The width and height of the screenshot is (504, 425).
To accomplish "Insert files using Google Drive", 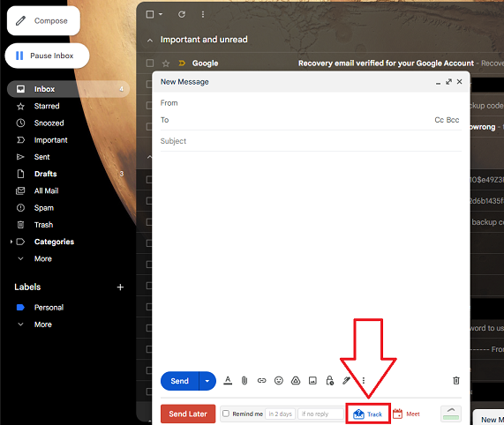I will [x=296, y=381].
